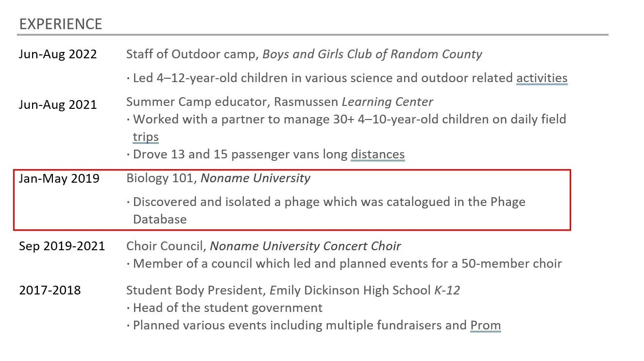Click the double-underlined word 'trips'
Image resolution: width=644 pixels, height=361 pixels.
146,137
